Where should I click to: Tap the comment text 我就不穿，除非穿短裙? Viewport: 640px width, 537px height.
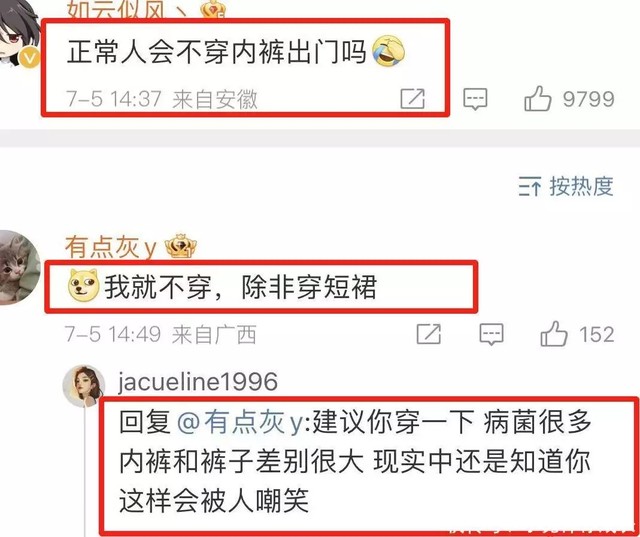coord(240,287)
